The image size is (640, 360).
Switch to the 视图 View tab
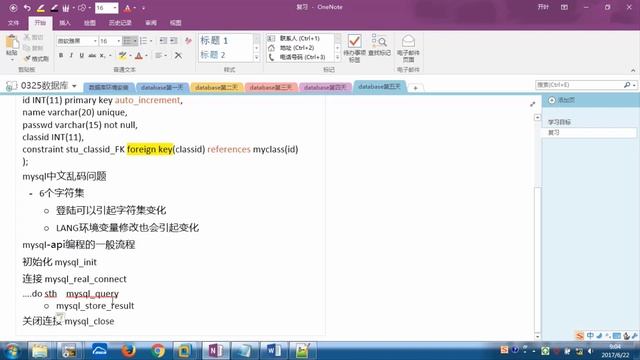(x=176, y=23)
